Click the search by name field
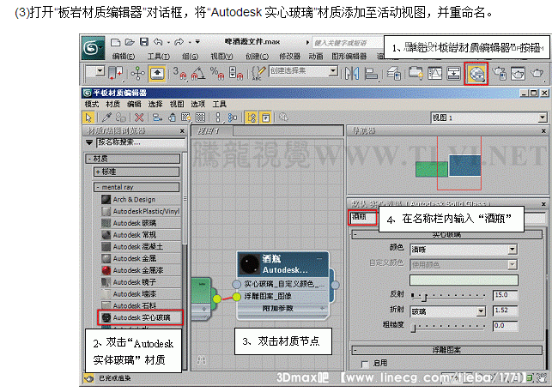552x392 pixels. (x=141, y=142)
